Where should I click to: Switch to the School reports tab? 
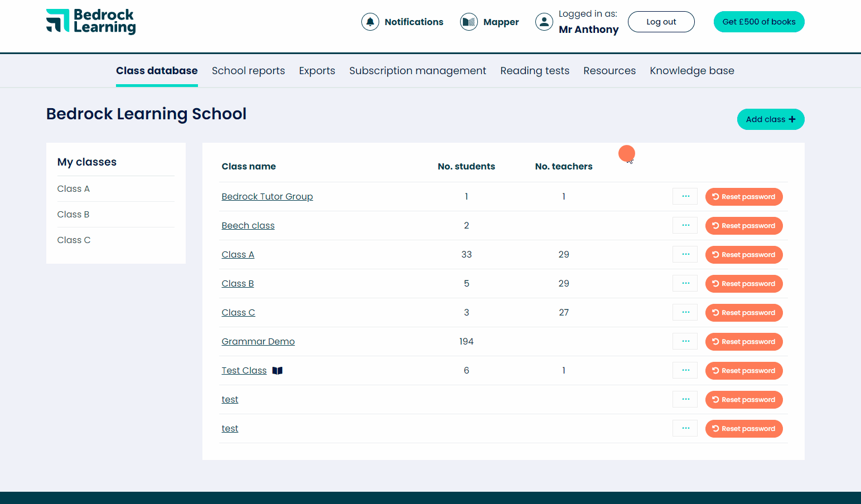tap(248, 70)
